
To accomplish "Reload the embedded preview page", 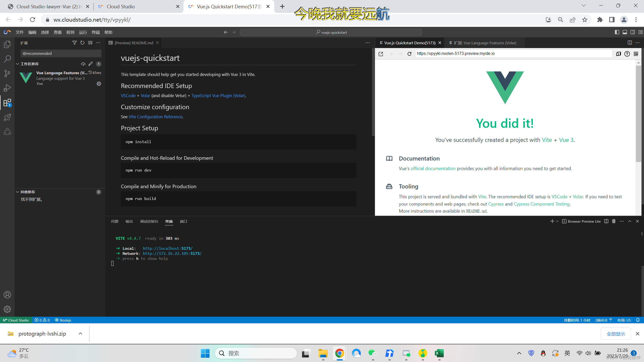I will tap(409, 54).
